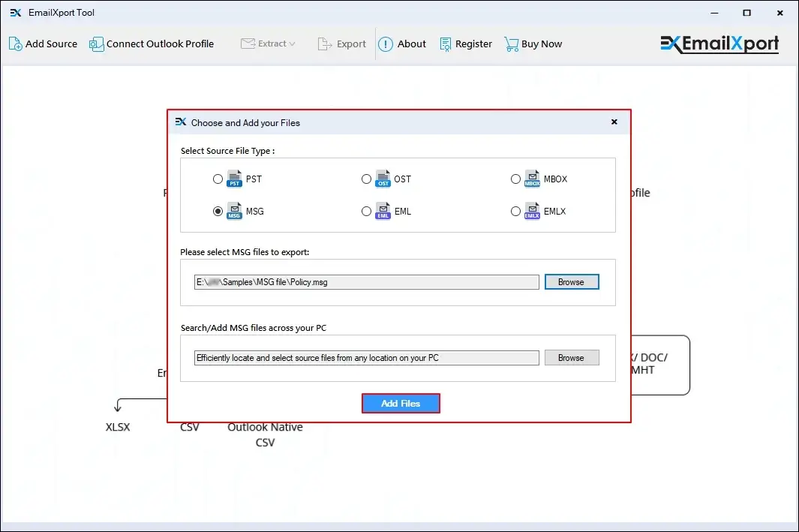Click the Add Files button
This screenshot has width=799, height=532.
click(401, 403)
